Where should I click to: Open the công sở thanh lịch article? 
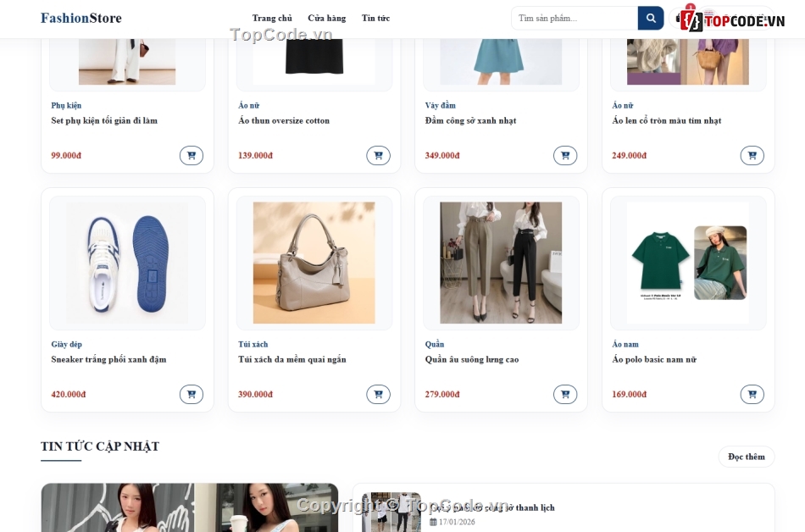[492, 507]
